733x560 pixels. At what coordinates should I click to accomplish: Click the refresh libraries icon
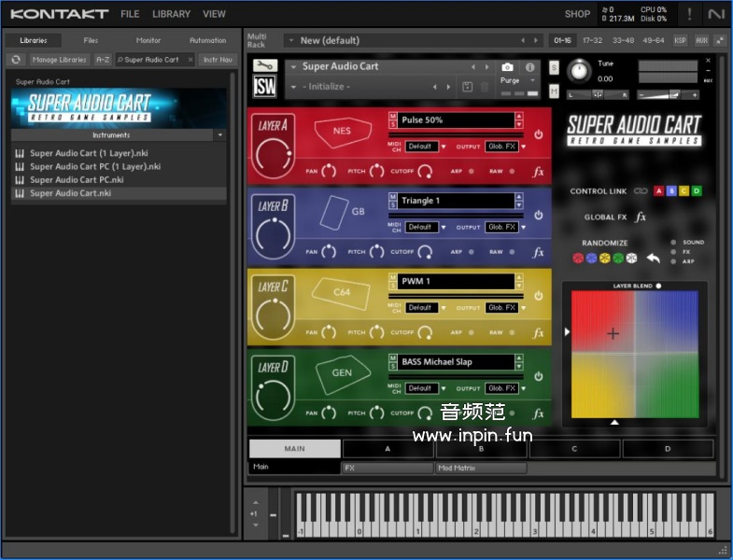point(15,60)
